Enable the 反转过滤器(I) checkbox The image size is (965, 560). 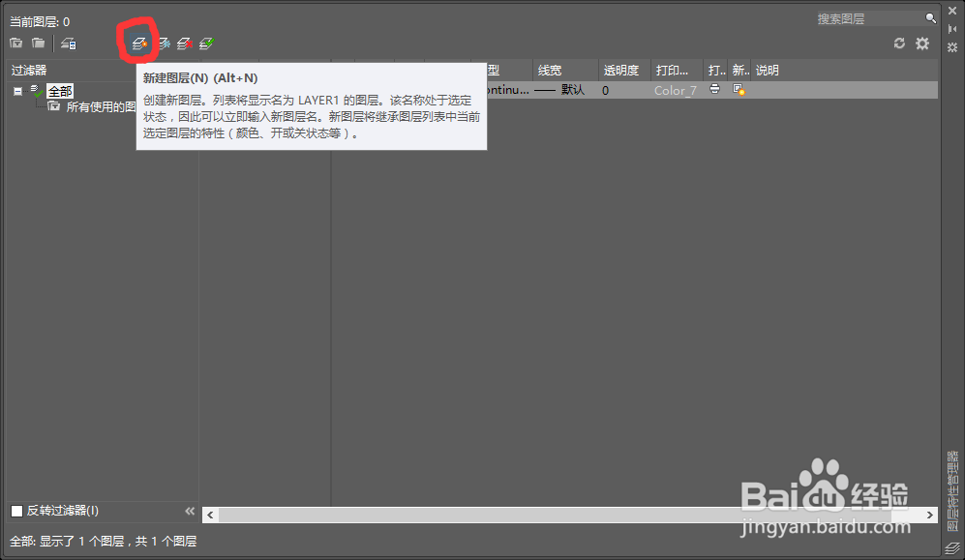(x=17, y=511)
